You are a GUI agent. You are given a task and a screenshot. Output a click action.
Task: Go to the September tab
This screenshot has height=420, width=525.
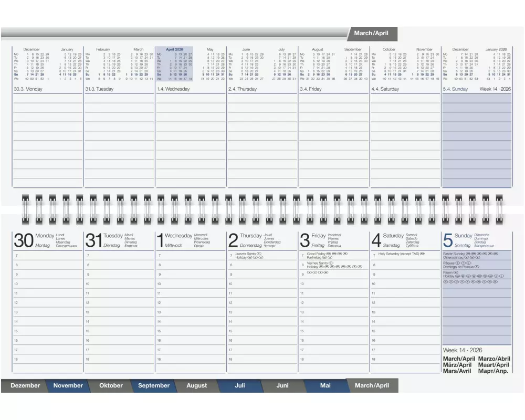154,385
